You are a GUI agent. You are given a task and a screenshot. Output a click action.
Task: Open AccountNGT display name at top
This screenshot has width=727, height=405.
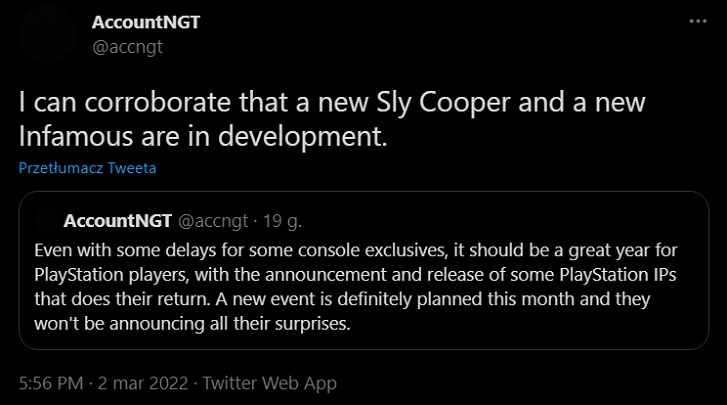point(145,21)
